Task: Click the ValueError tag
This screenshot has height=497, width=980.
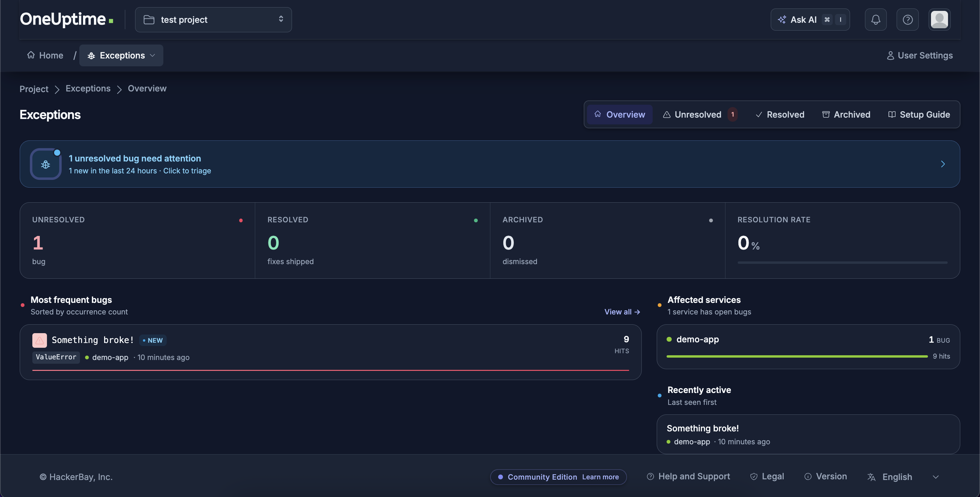Action: pos(56,357)
